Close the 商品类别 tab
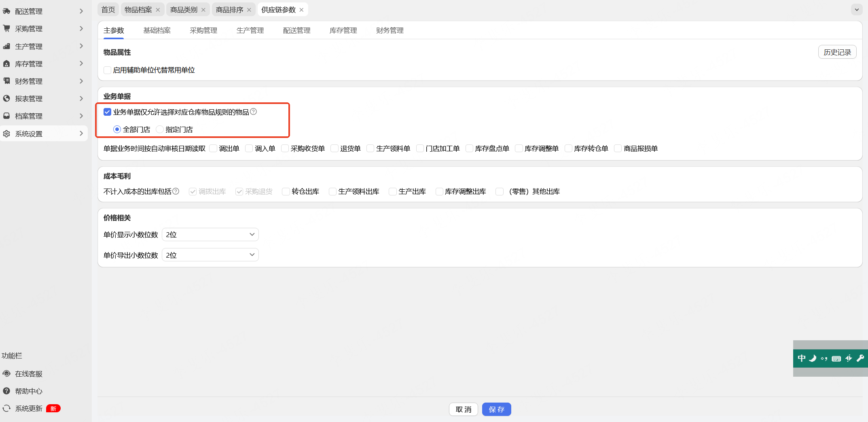Image resolution: width=868 pixels, height=422 pixels. point(203,10)
